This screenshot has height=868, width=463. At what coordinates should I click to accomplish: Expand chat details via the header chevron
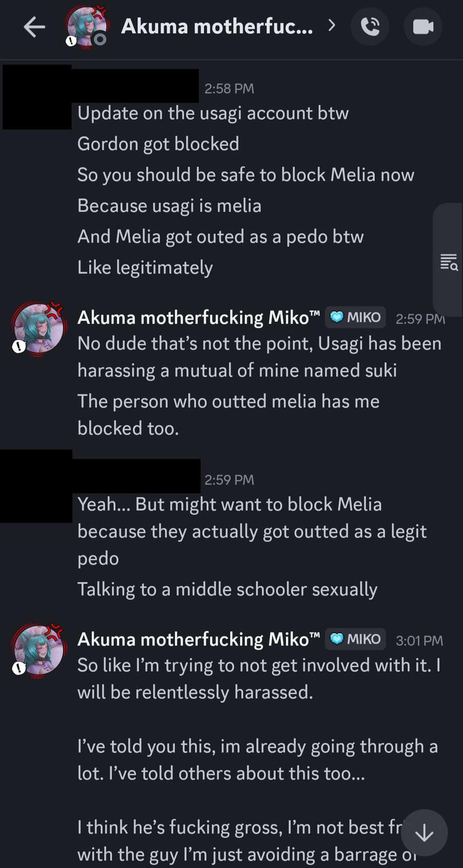click(332, 25)
